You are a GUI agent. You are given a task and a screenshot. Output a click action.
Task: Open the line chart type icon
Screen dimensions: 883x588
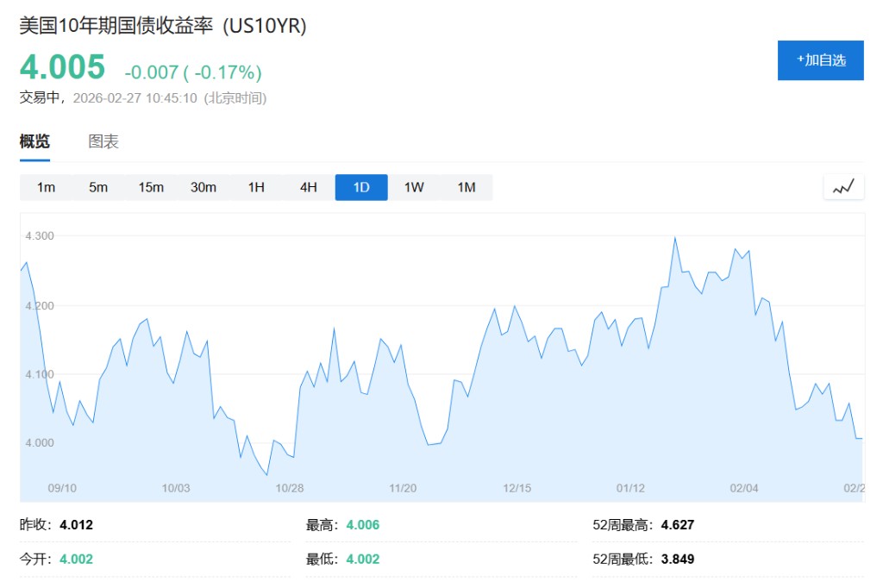(843, 187)
